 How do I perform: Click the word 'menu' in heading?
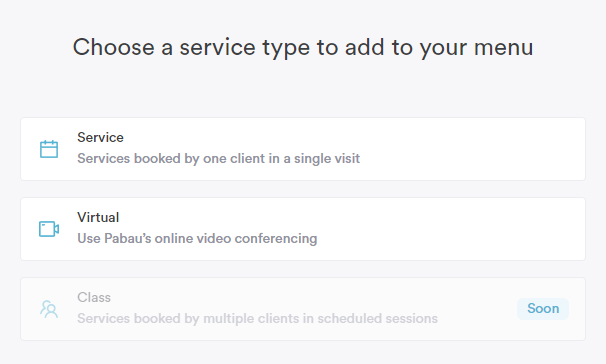504,48
